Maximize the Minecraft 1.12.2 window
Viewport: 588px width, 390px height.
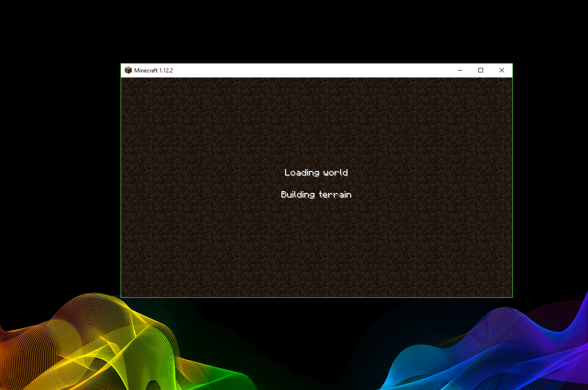[x=481, y=70]
